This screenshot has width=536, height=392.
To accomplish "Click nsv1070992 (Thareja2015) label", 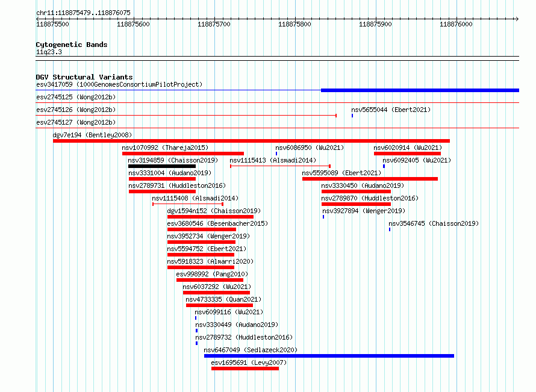I will click(x=165, y=148).
